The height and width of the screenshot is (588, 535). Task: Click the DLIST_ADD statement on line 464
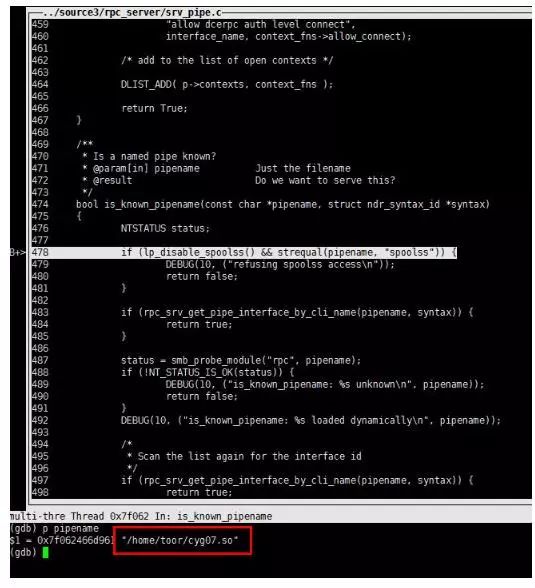coord(226,84)
